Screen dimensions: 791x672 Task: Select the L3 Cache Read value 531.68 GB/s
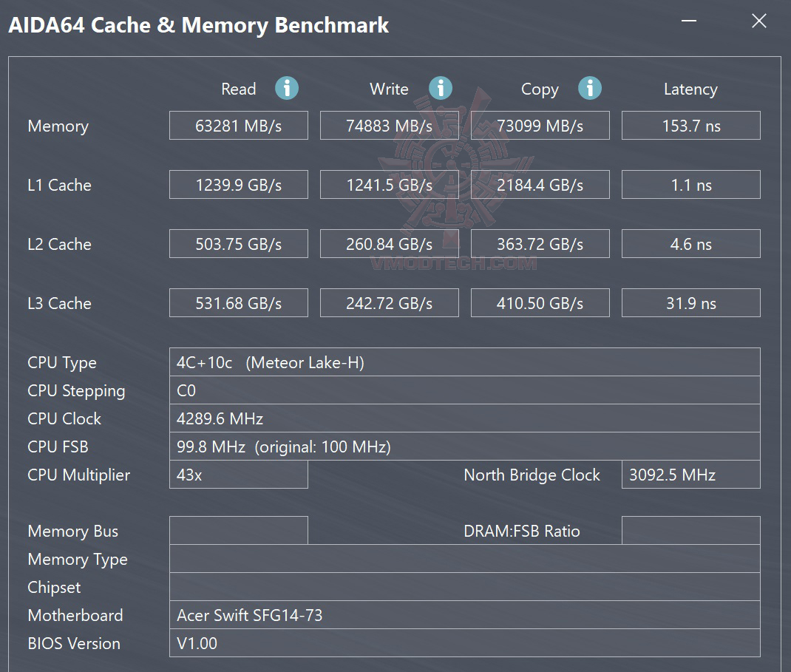pyautogui.click(x=238, y=303)
